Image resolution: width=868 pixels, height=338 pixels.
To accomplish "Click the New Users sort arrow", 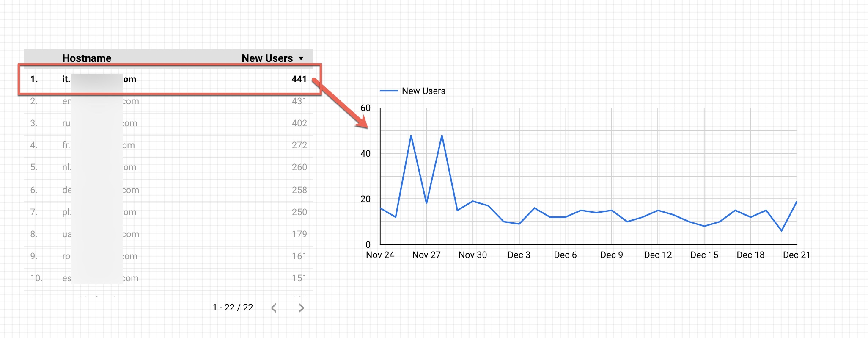I will (301, 58).
